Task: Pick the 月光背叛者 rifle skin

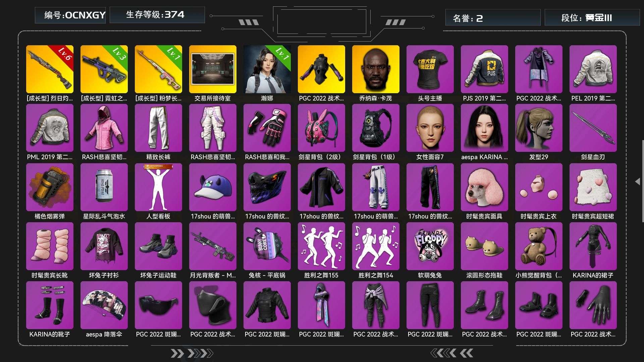Action: coord(213,246)
